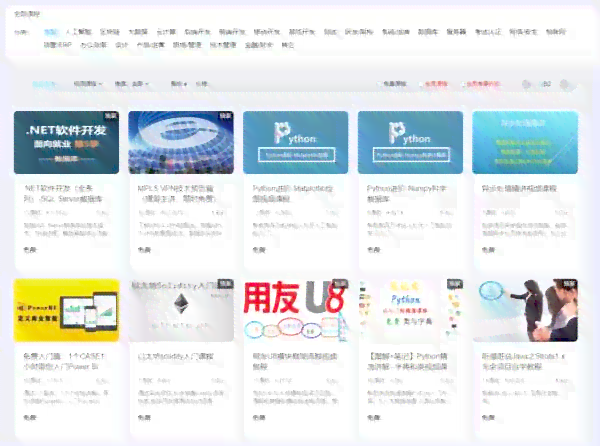Screen dimensions: 600x446
Task: Open the Python Matplotlib course thumbnail
Action: point(296,142)
